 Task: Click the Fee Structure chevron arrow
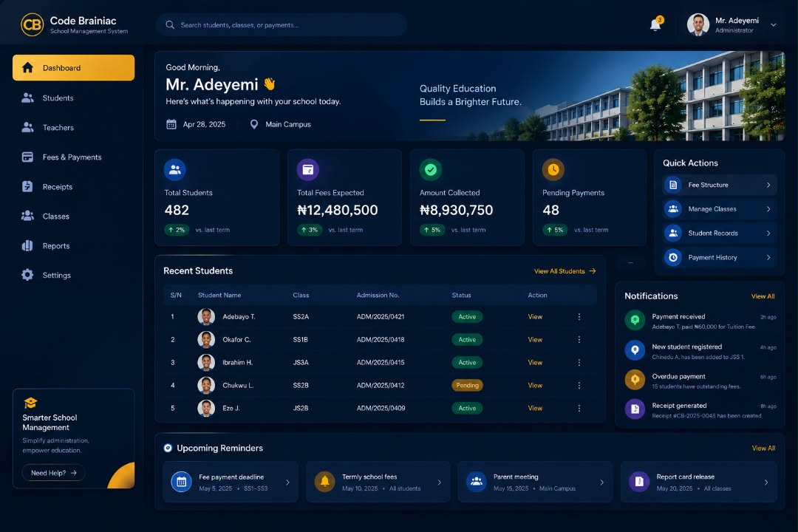[x=768, y=185]
